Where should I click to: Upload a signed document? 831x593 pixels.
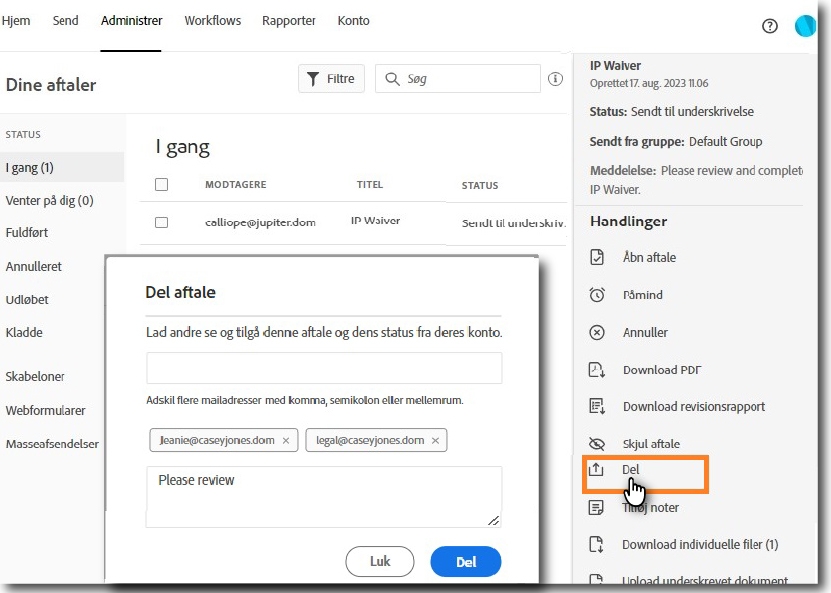[700, 580]
